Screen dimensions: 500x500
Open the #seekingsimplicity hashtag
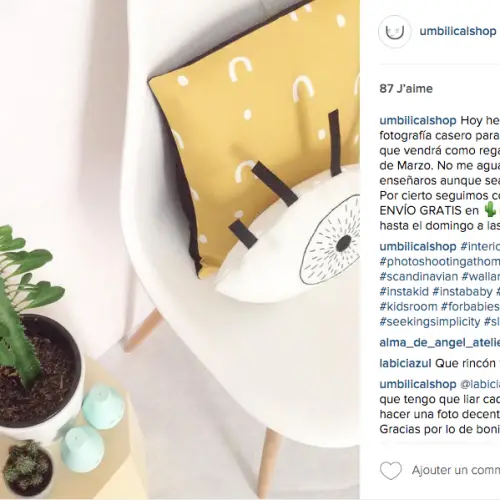pos(430,322)
